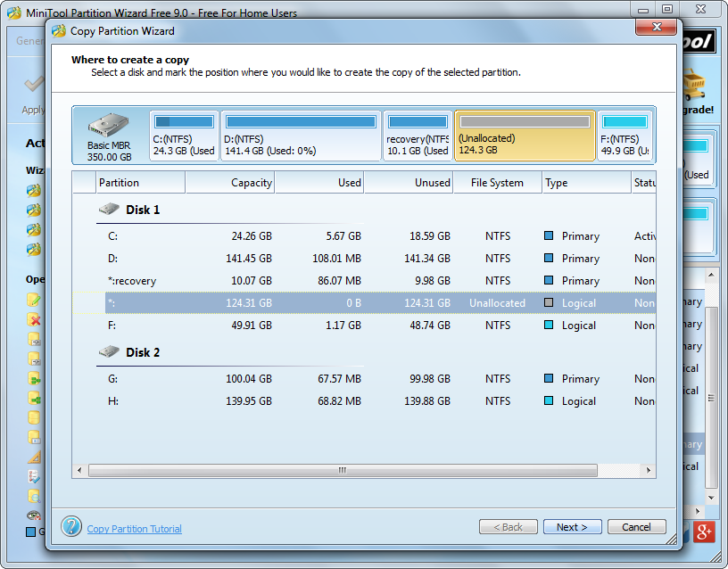Click the checklist operation icon in sidebar
This screenshot has height=569, width=728.
pos(34,476)
